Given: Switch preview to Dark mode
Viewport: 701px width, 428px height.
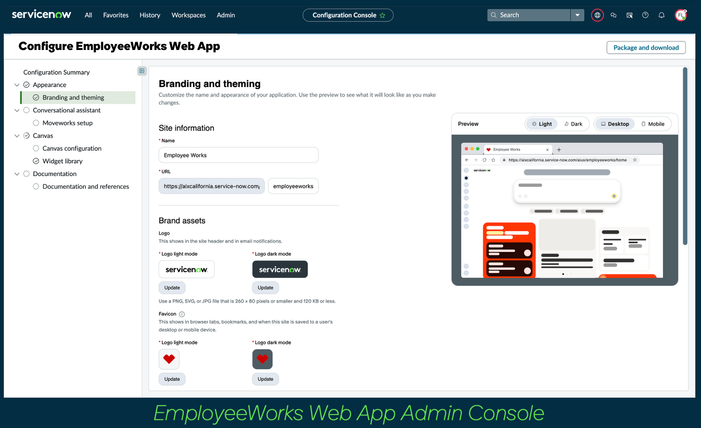Looking at the screenshot, I should coord(574,124).
